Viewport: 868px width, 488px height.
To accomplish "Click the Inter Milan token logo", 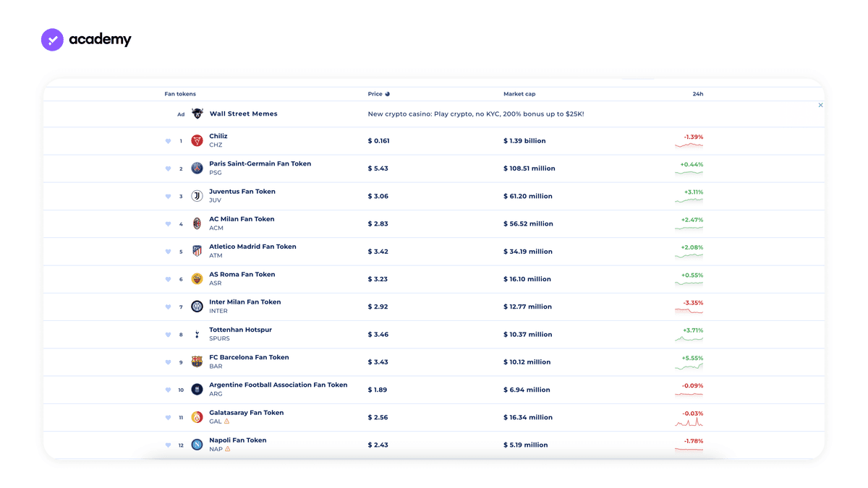I will (197, 307).
